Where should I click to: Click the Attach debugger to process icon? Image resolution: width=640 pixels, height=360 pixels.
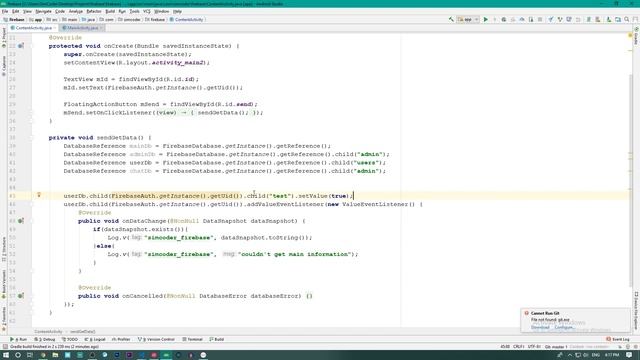click(x=531, y=19)
